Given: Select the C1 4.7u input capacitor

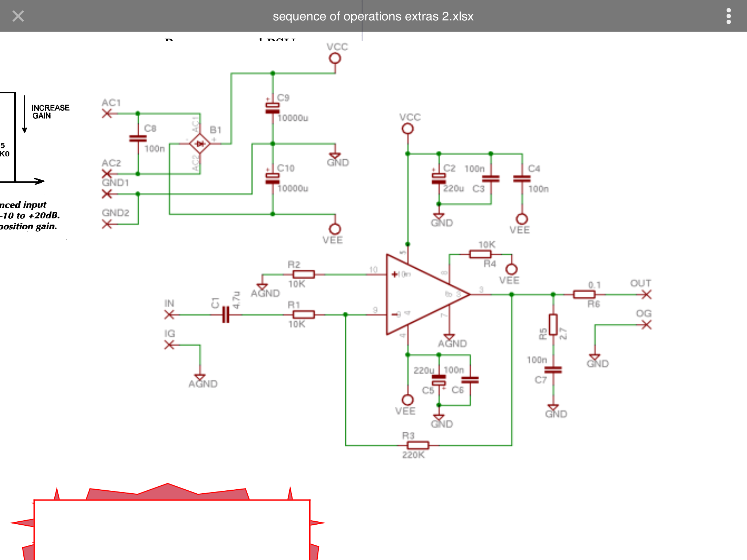Looking at the screenshot, I should 226,314.
